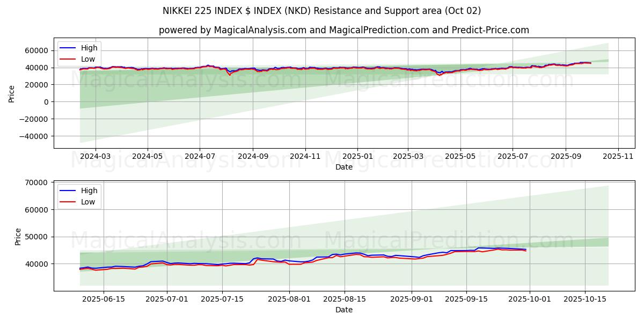This screenshot has width=644, height=322.
Task: Click the chart title mentioning NIKKEI 225 INDEX
Action: coord(321,11)
